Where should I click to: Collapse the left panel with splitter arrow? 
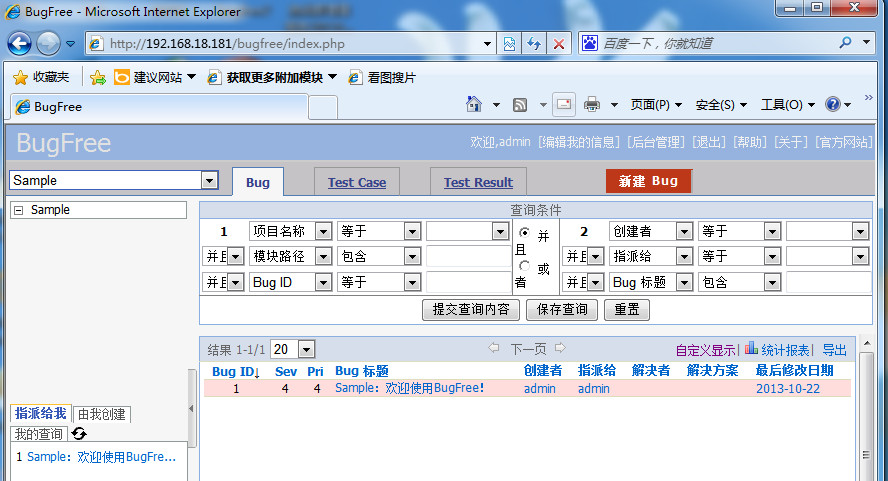point(191,408)
